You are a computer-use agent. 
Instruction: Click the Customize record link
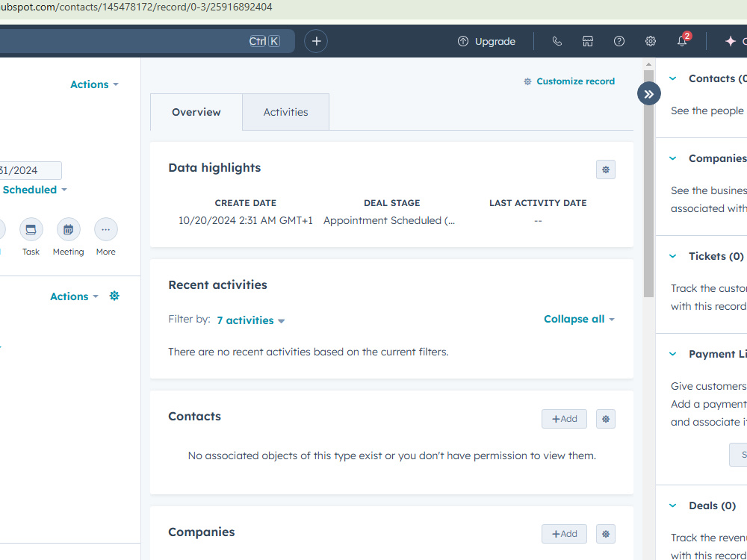point(569,81)
